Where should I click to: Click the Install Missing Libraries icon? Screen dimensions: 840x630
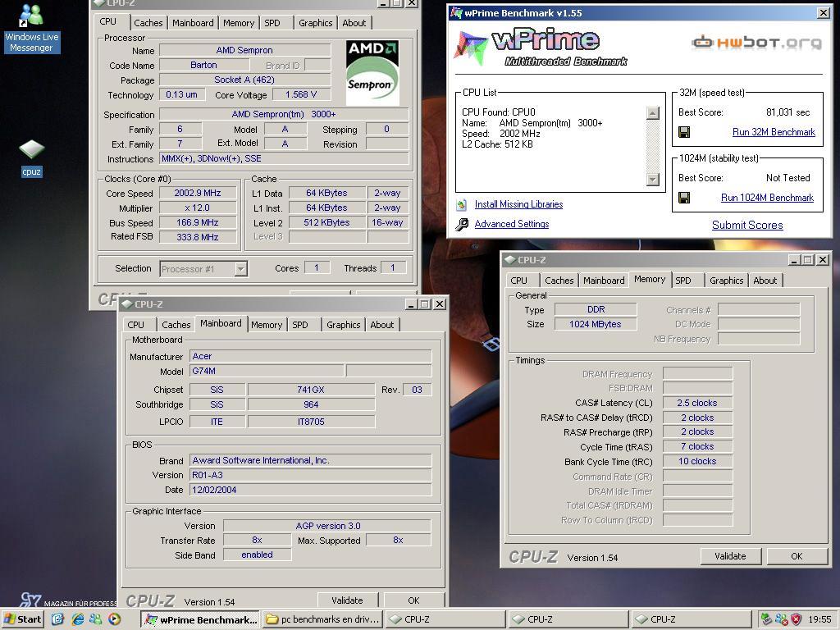click(x=461, y=204)
